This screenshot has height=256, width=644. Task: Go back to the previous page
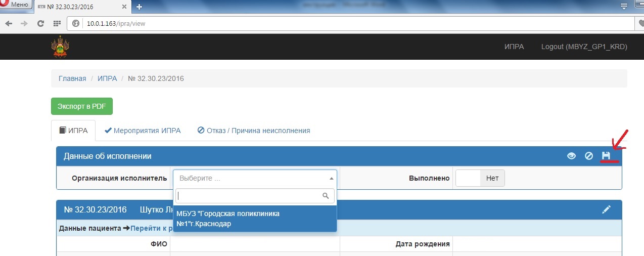(9, 24)
